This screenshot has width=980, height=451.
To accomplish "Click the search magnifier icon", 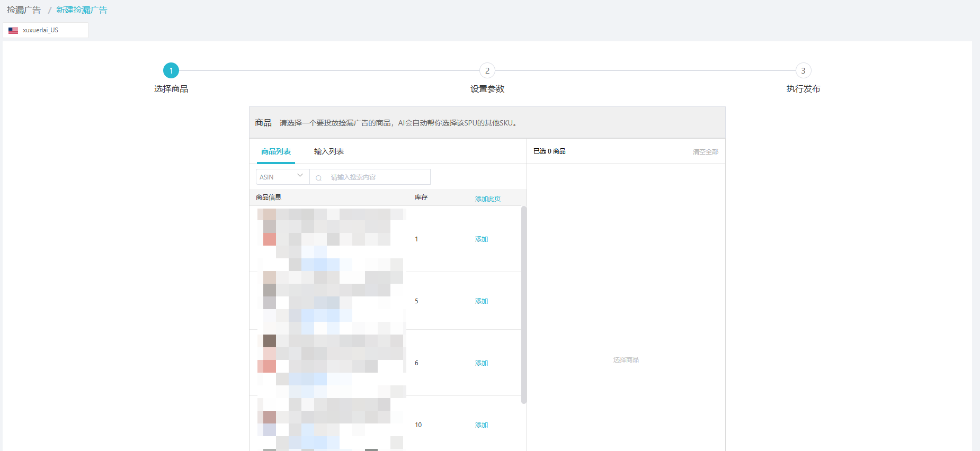I will pos(318,178).
